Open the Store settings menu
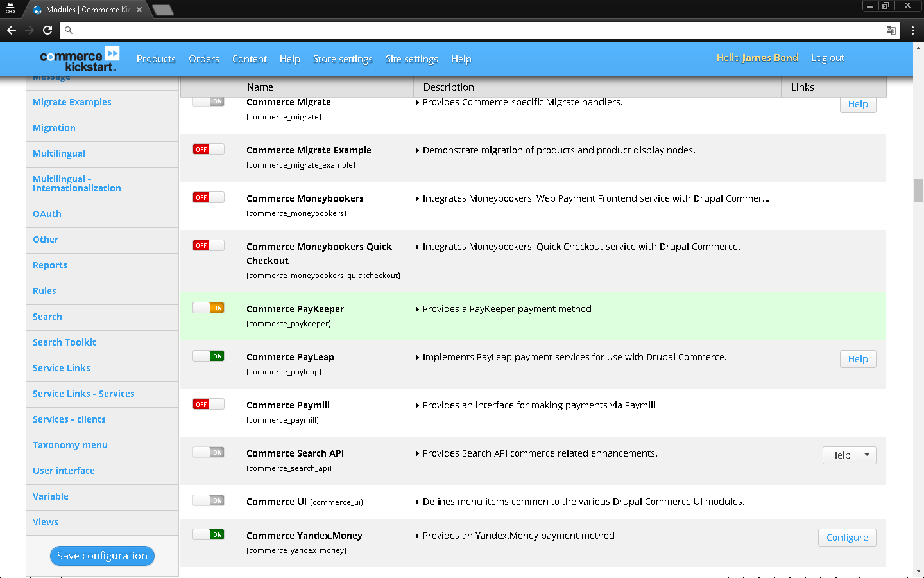924x578 pixels. 343,59
